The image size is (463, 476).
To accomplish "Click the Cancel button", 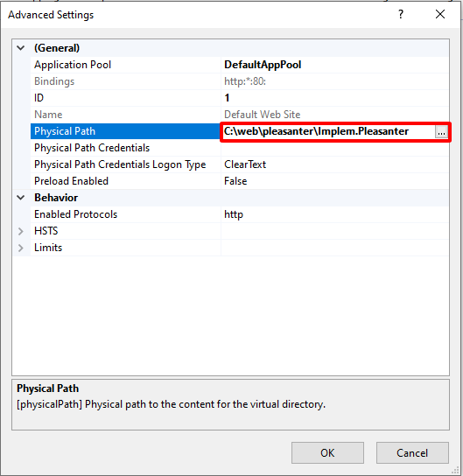I will [412, 452].
